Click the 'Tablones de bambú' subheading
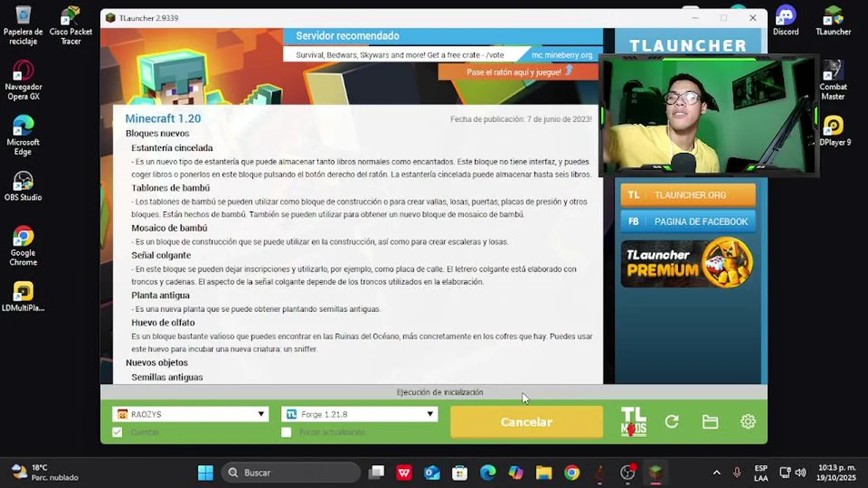The height and width of the screenshot is (488, 868). tap(171, 188)
